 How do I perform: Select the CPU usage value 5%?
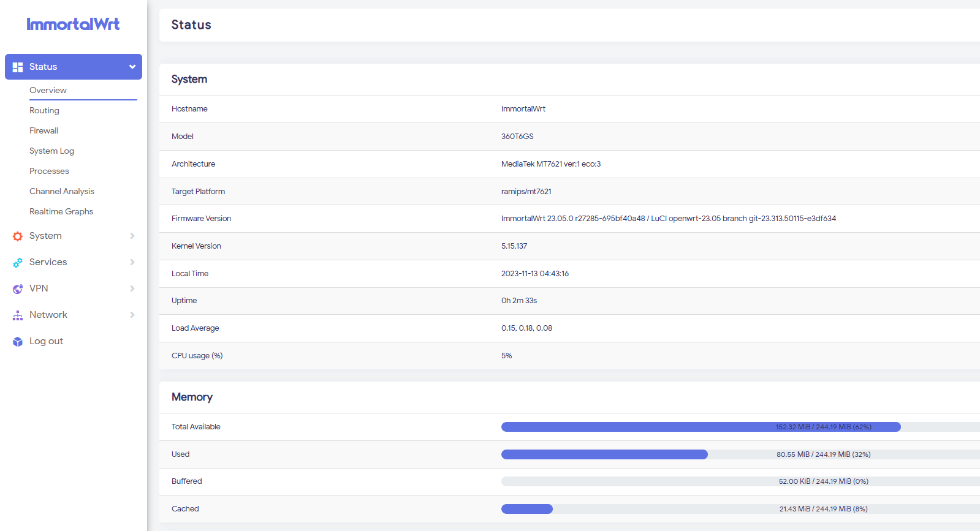[x=506, y=356]
